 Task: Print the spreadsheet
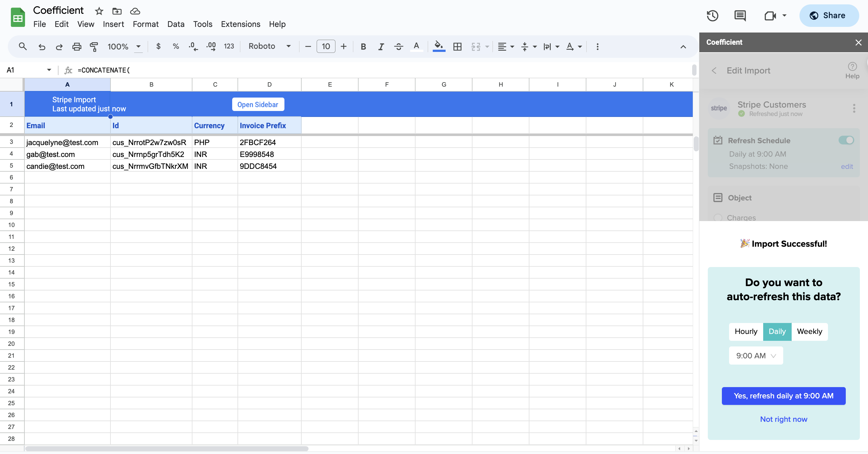click(77, 47)
